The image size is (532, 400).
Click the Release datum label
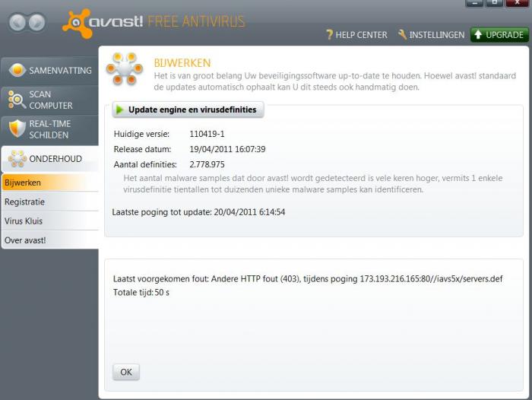(x=143, y=149)
